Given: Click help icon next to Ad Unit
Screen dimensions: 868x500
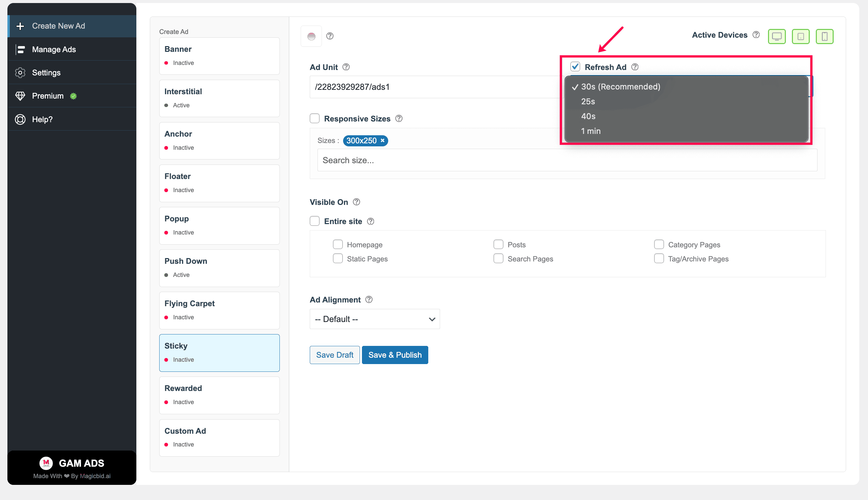Looking at the screenshot, I should pyautogui.click(x=346, y=67).
